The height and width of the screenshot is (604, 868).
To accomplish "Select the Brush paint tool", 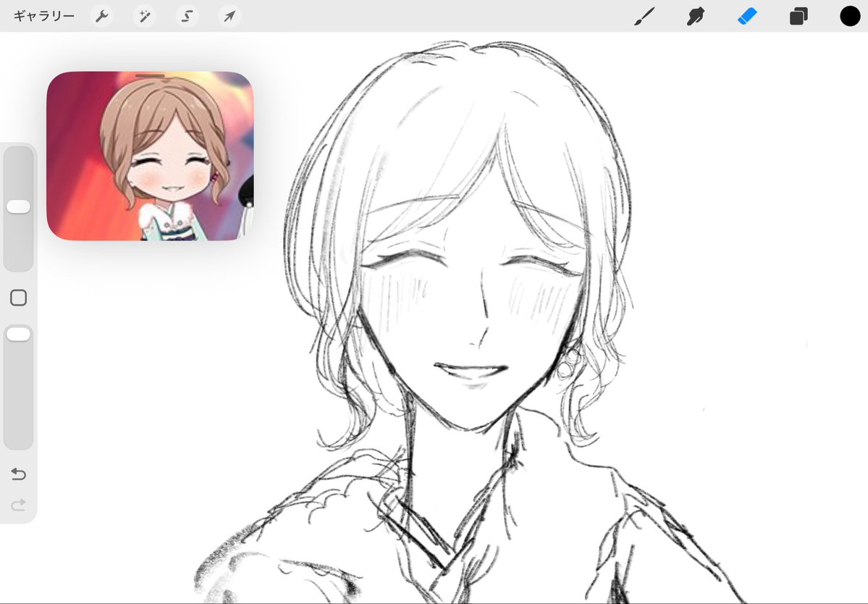I will tap(644, 16).
